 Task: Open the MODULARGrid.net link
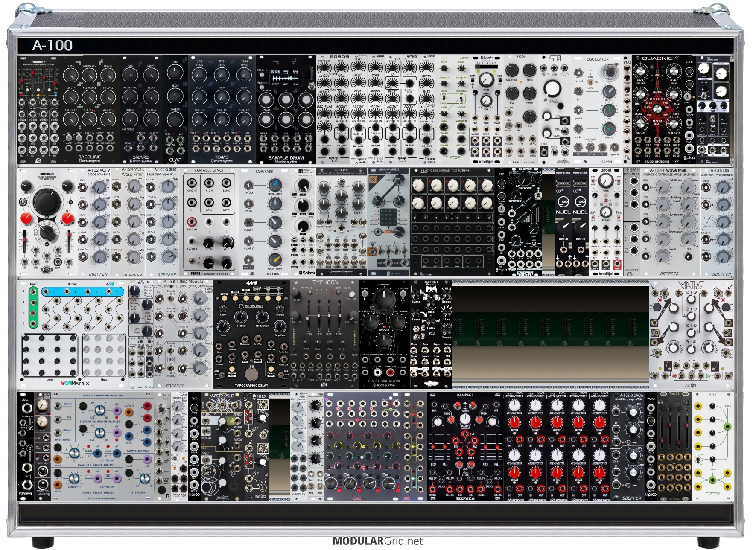pyautogui.click(x=378, y=541)
